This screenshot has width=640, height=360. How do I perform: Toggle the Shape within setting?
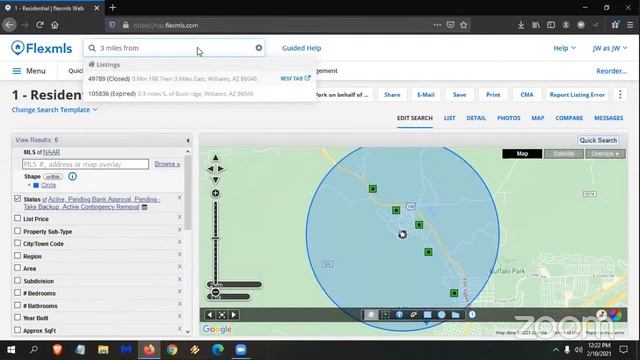tap(53, 177)
